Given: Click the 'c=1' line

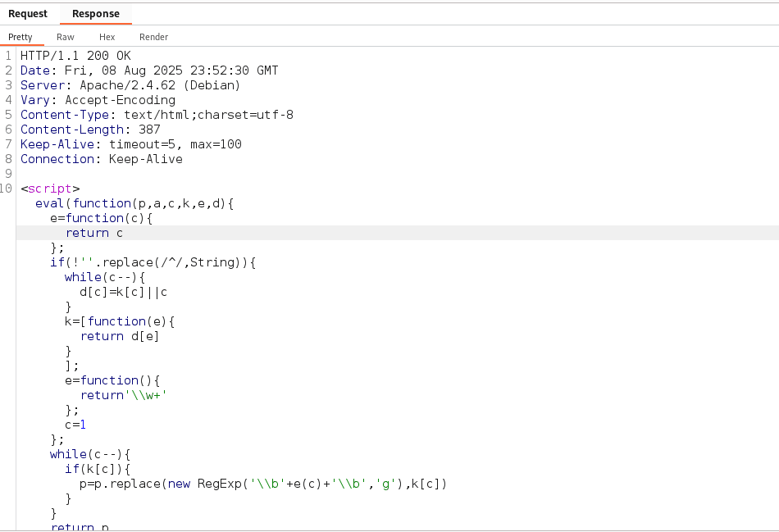Looking at the screenshot, I should [x=75, y=425].
